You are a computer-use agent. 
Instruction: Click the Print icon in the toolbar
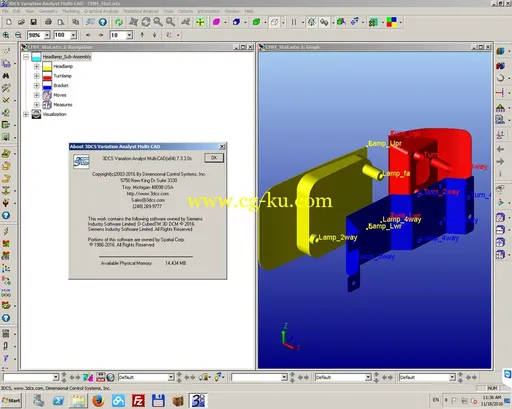pos(48,22)
